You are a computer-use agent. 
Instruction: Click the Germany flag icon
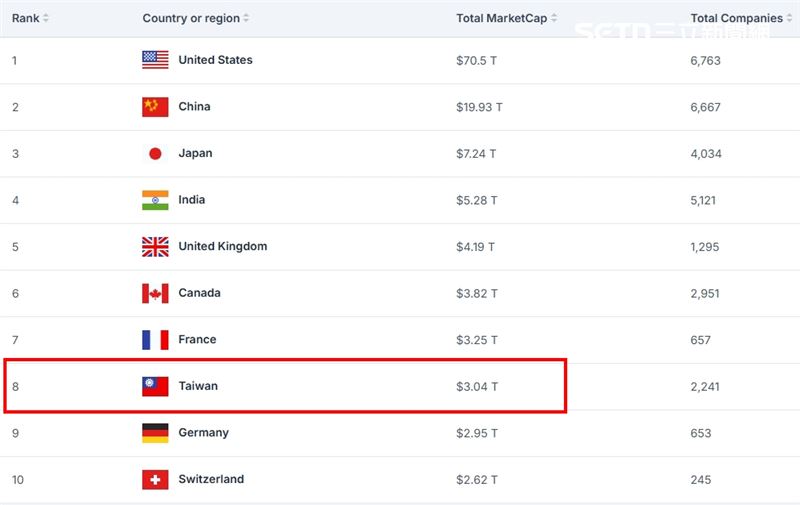point(155,433)
